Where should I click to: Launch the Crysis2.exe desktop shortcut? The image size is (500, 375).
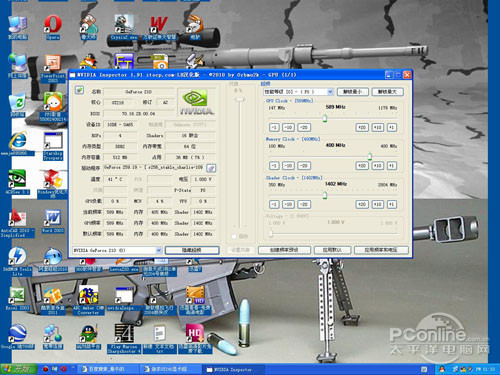tap(124, 27)
